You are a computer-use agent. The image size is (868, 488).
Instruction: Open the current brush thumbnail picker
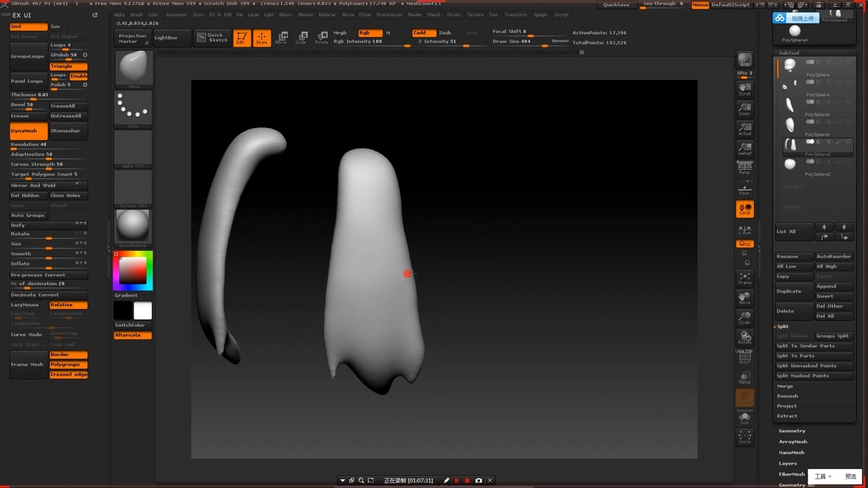click(133, 68)
